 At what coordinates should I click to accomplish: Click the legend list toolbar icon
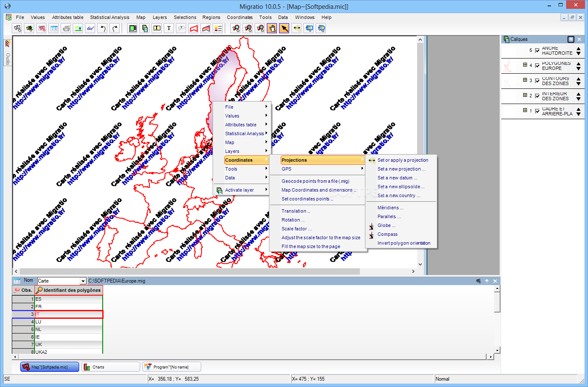(x=218, y=28)
